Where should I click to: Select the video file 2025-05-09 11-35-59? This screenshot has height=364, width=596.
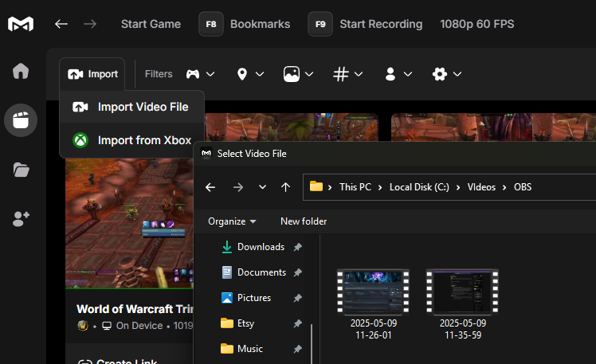pos(463,305)
